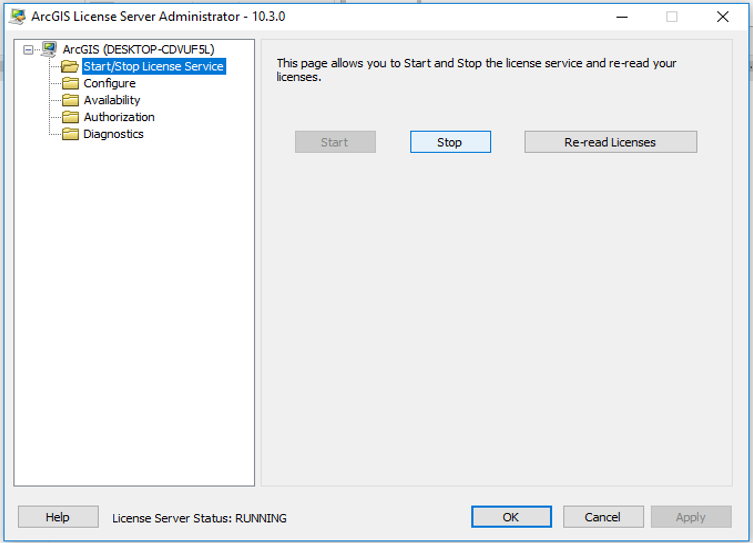Viewport: 753px width, 543px height.
Task: Click the folder icon next to Diagnostics
Action: click(x=70, y=134)
